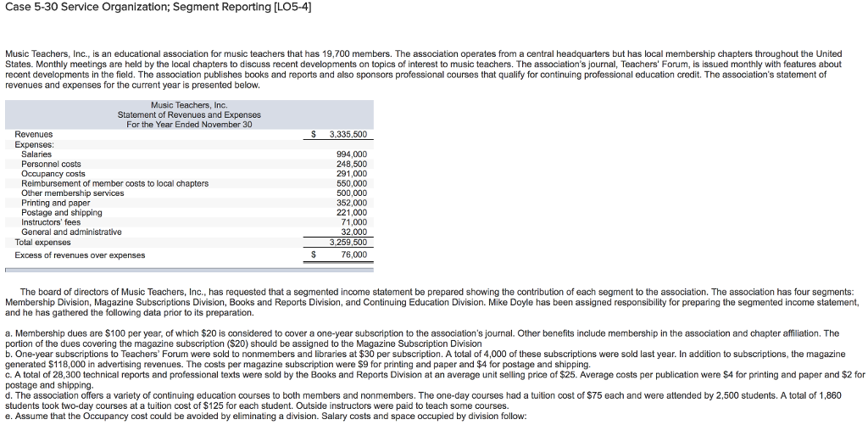
Task: Click the other membership services amount 500,000
Action: point(352,193)
